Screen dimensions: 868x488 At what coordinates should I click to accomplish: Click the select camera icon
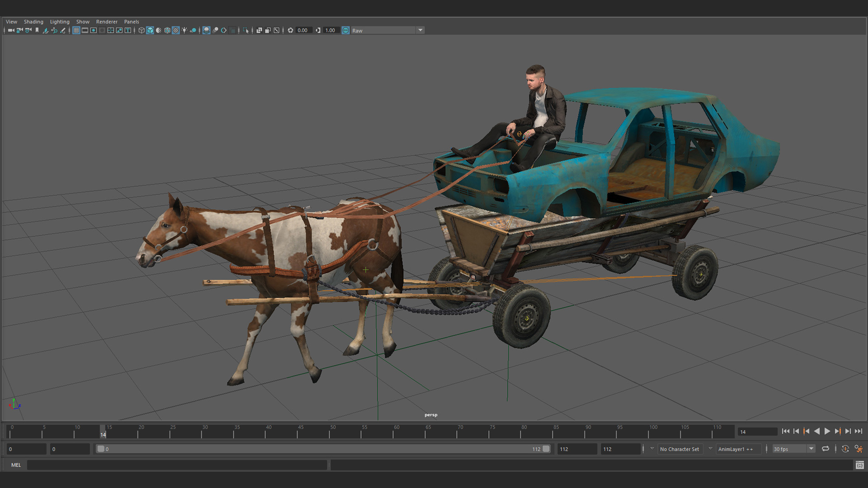coord(11,30)
